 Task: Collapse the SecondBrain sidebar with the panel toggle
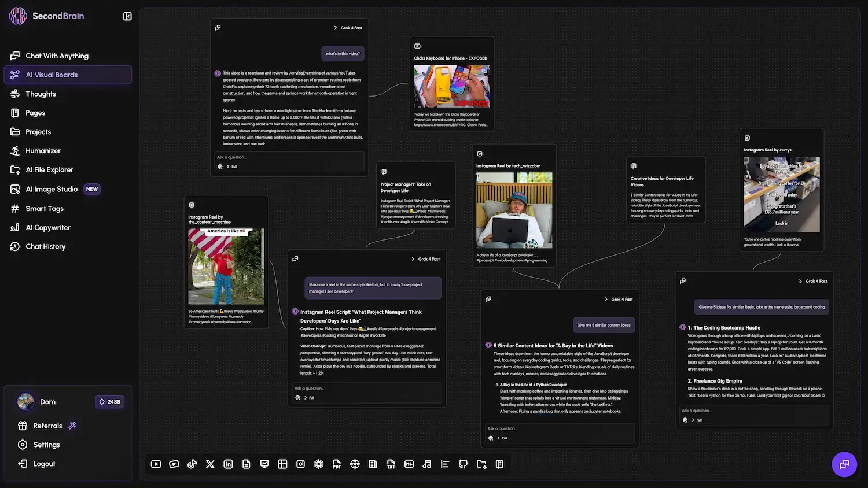pos(127,16)
